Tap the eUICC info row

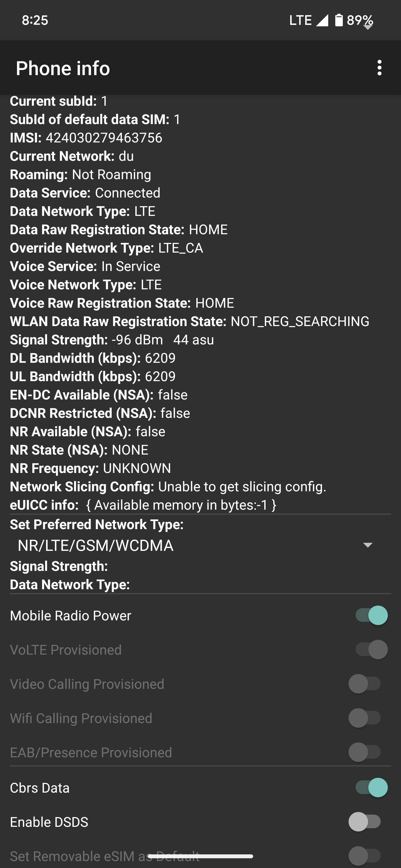click(x=143, y=505)
